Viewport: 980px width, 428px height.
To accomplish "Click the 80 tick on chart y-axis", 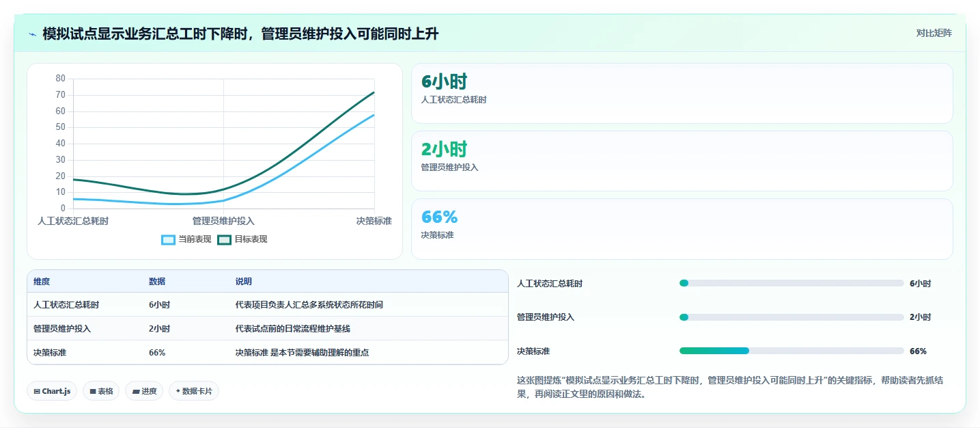I will point(61,79).
